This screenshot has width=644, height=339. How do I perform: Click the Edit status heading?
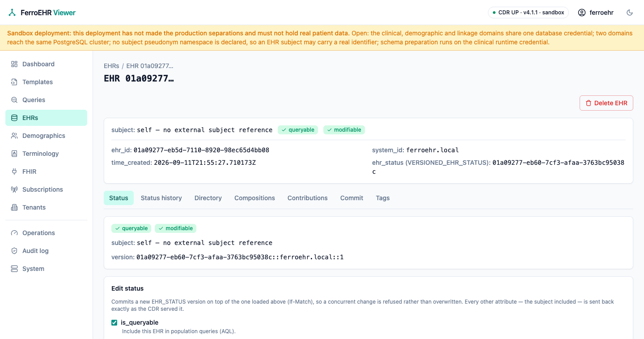point(127,288)
